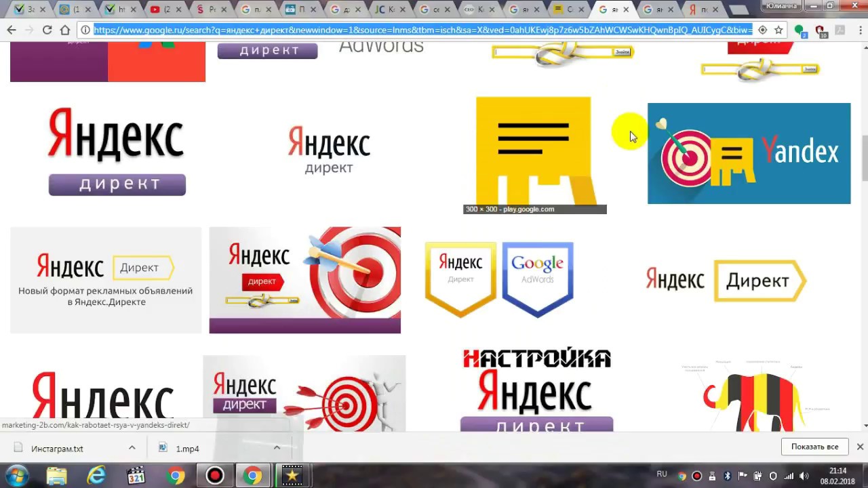Open the dartboard image with red директ label

pos(304,280)
